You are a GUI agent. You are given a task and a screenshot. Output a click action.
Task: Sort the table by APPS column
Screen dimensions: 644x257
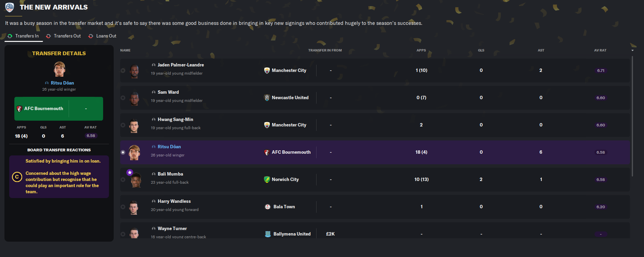421,50
